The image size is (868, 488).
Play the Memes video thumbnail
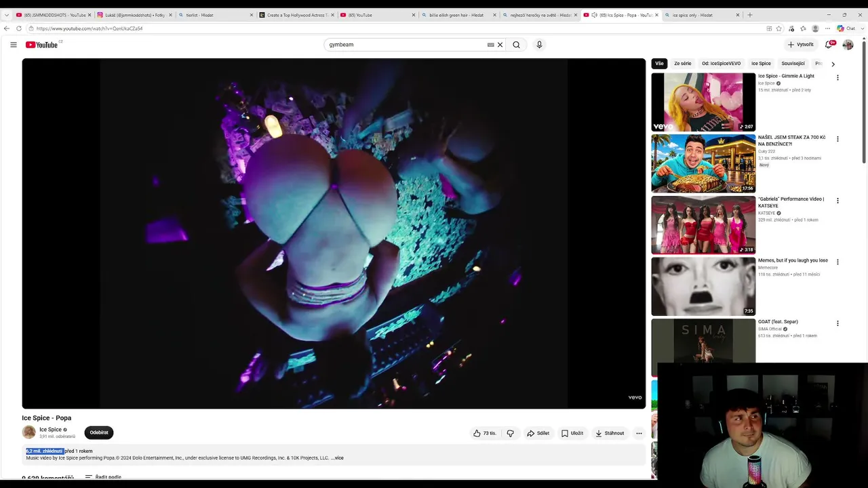[703, 286]
